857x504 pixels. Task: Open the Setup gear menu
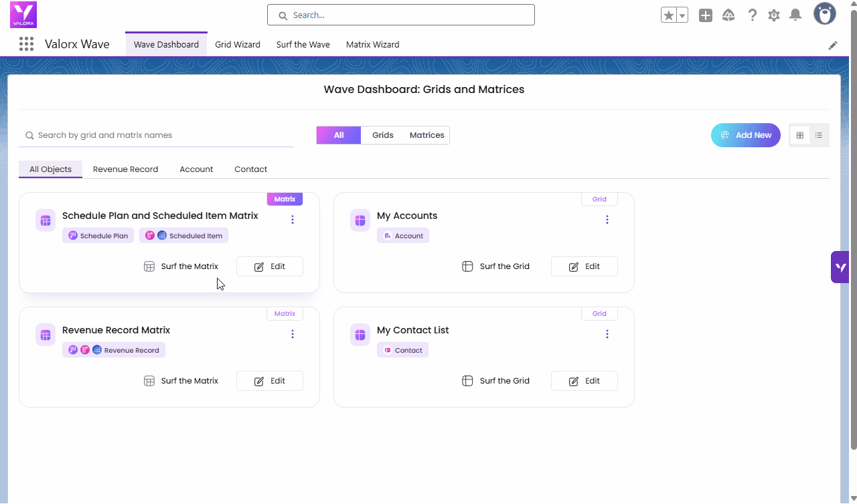click(774, 15)
